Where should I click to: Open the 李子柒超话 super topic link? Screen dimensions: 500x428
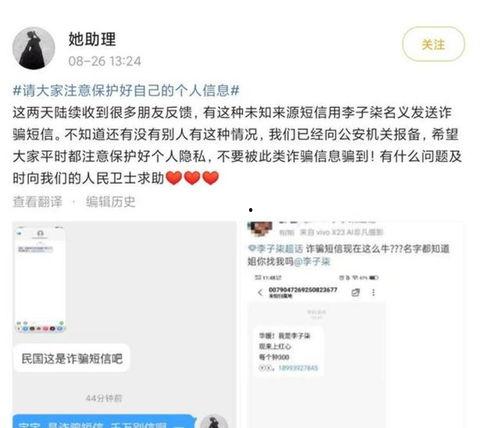pos(276,249)
